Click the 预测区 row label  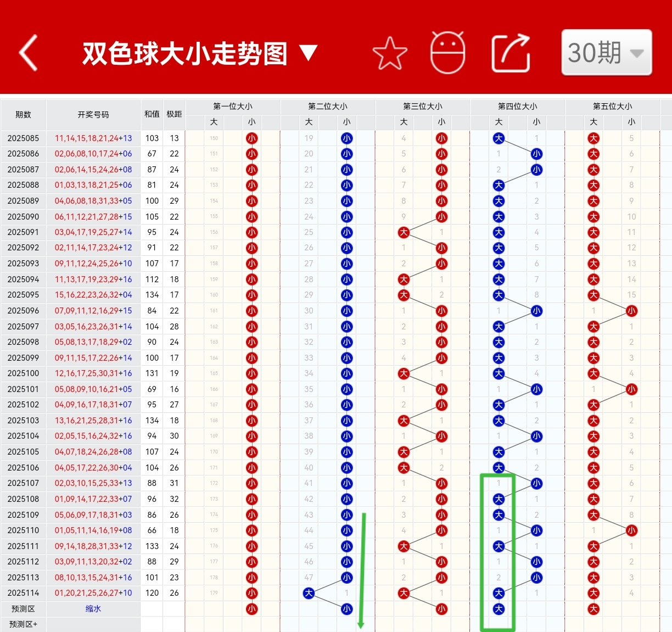point(23,609)
